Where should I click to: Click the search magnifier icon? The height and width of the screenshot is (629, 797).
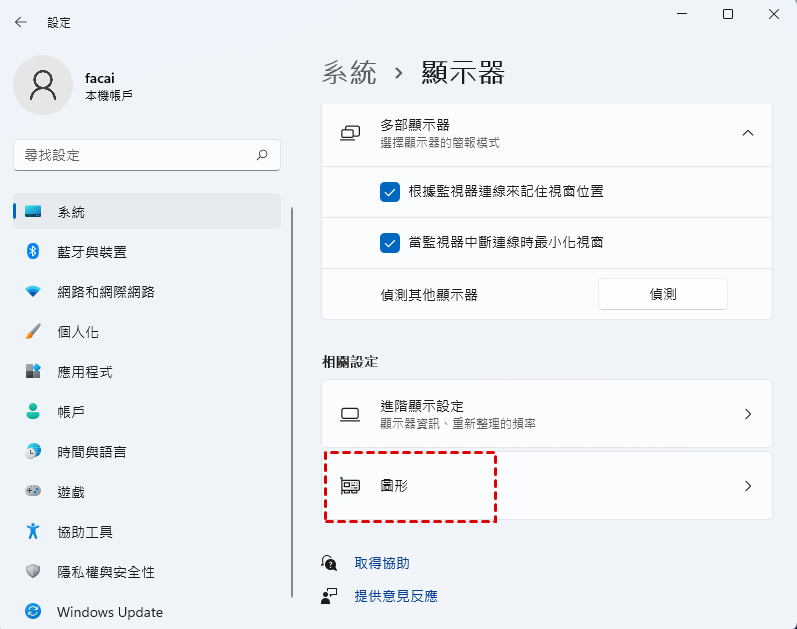pyautogui.click(x=262, y=155)
